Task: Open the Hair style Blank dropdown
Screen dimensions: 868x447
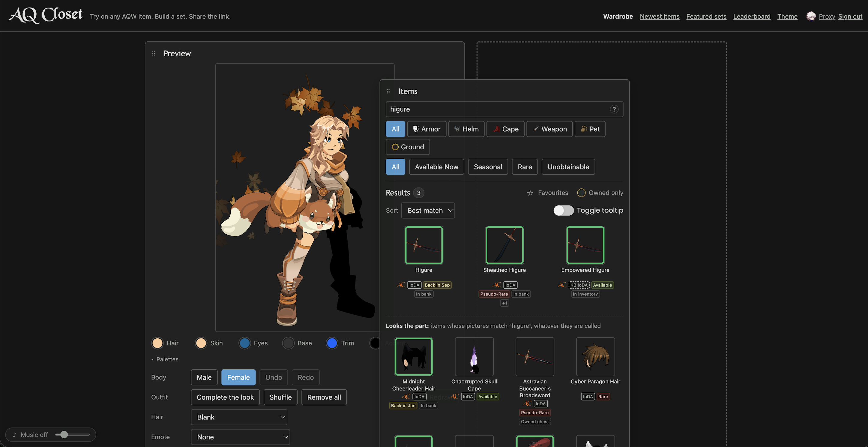Action: click(x=239, y=417)
